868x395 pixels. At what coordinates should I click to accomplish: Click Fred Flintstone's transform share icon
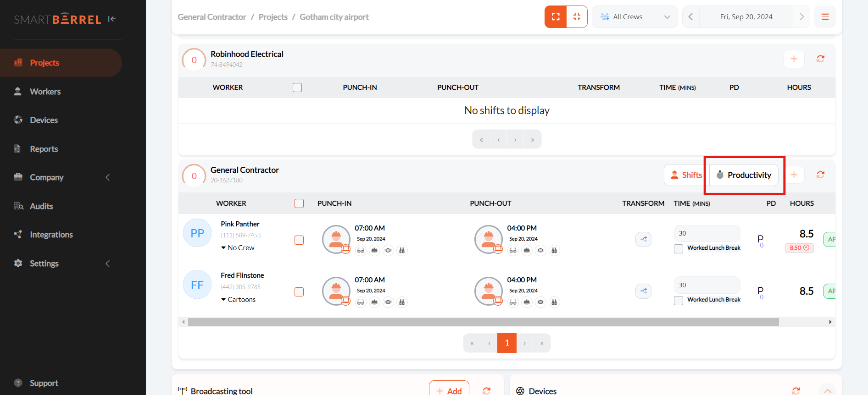pyautogui.click(x=643, y=291)
